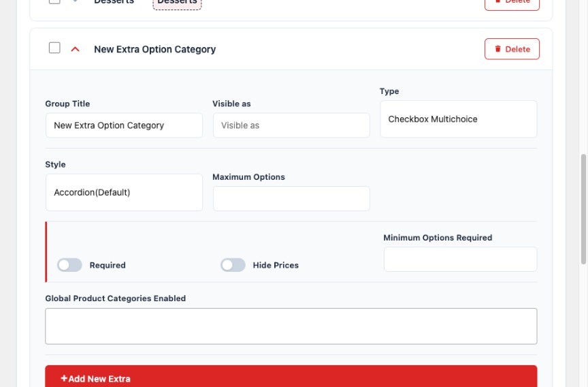The height and width of the screenshot is (387, 588).
Task: Click the plus icon on Add New Extra
Action: pyautogui.click(x=64, y=378)
